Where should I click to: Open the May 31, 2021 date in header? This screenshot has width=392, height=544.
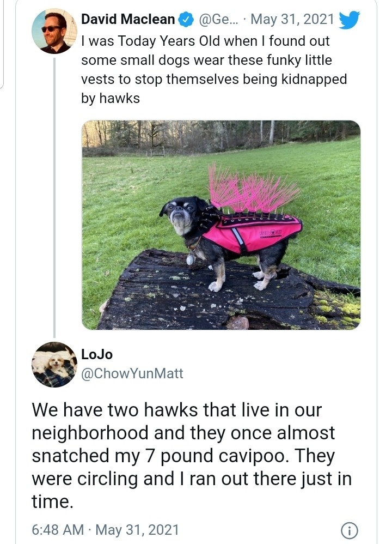pyautogui.click(x=292, y=20)
